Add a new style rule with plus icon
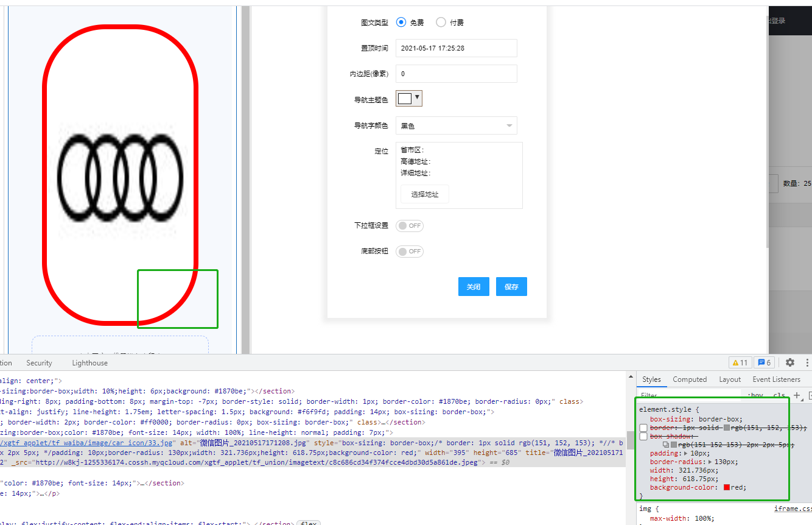Image resolution: width=812 pixels, height=525 pixels. 796,395
